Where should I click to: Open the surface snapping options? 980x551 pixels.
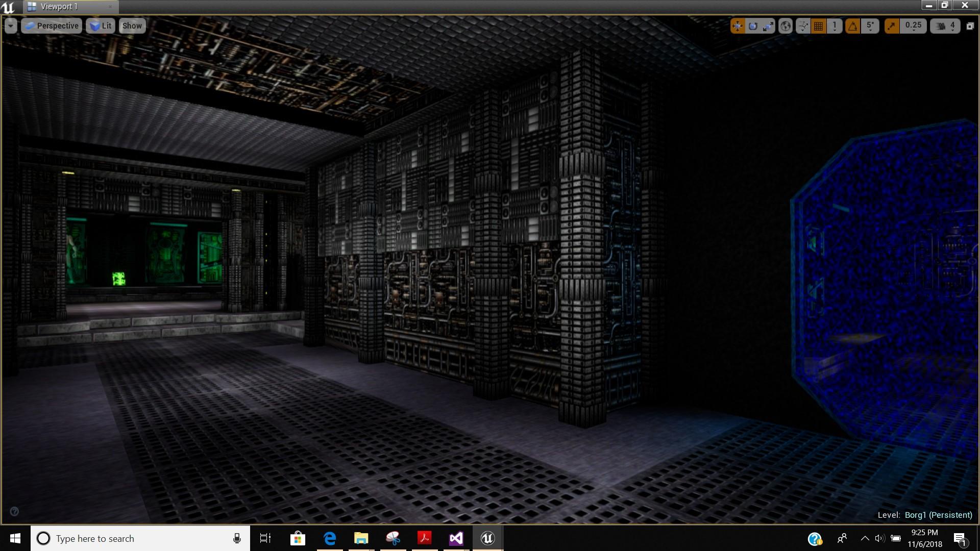[x=803, y=26]
